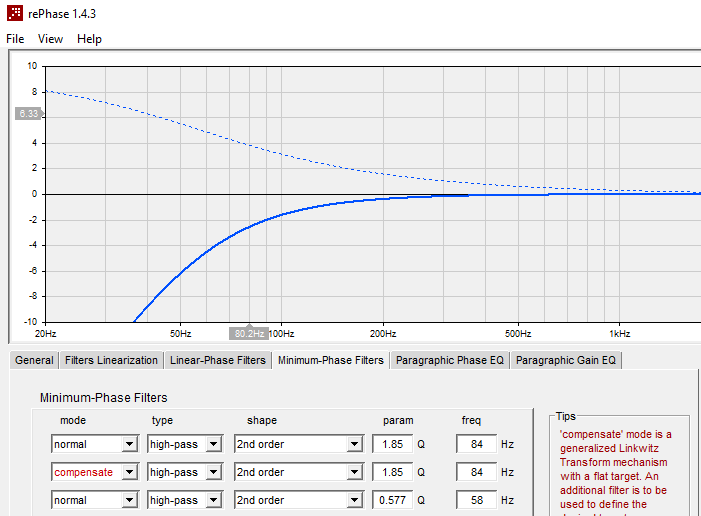Open the Paragraphic Phase EQ tab

point(450,360)
